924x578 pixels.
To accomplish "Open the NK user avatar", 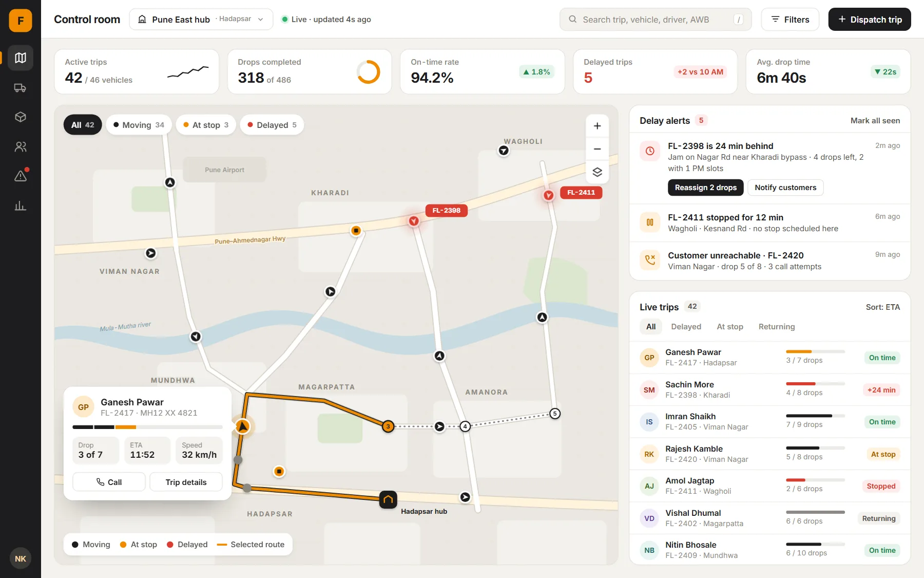I will 21,558.
